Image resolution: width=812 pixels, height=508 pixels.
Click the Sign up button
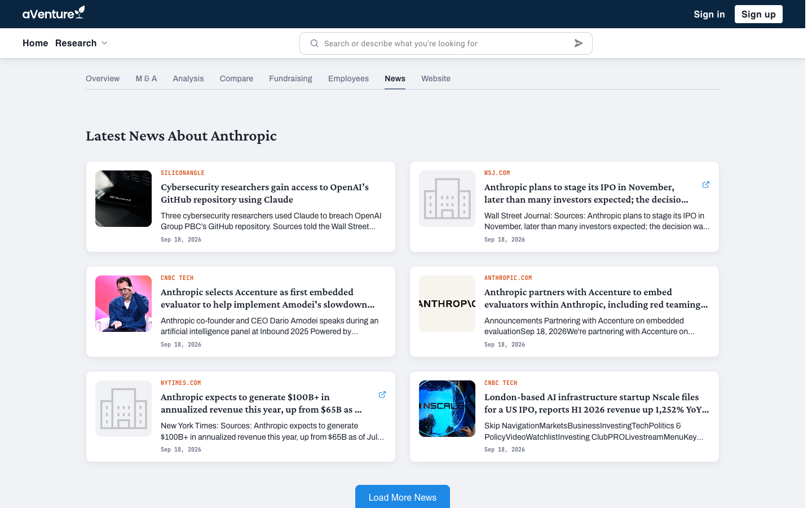[758, 14]
